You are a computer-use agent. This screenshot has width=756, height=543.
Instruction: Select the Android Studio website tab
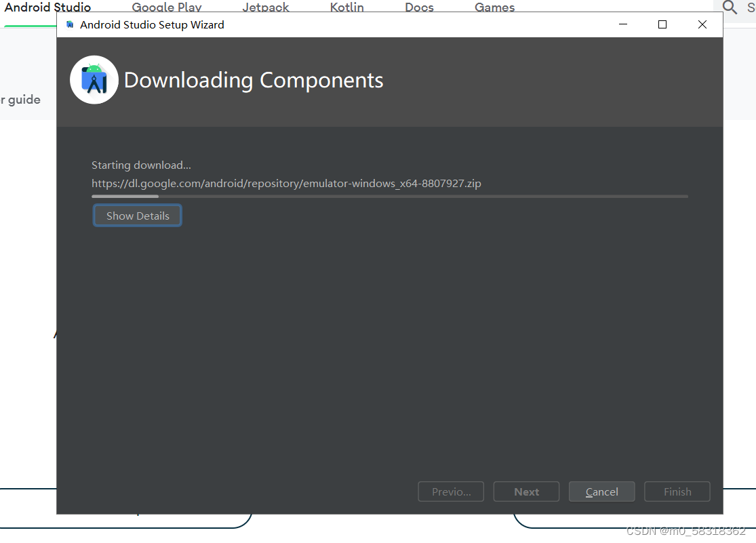(47, 7)
